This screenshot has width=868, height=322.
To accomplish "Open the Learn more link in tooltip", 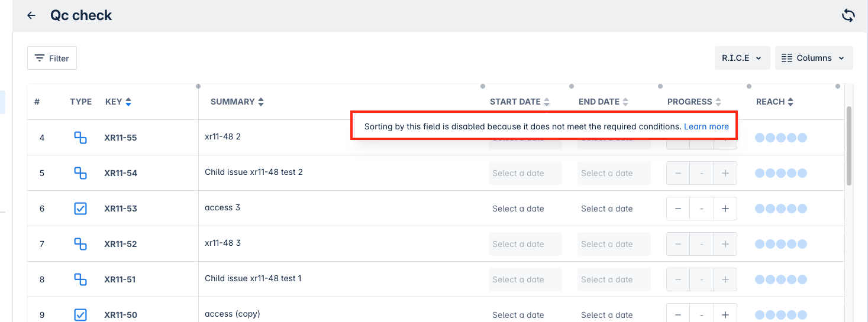I will 706,126.
